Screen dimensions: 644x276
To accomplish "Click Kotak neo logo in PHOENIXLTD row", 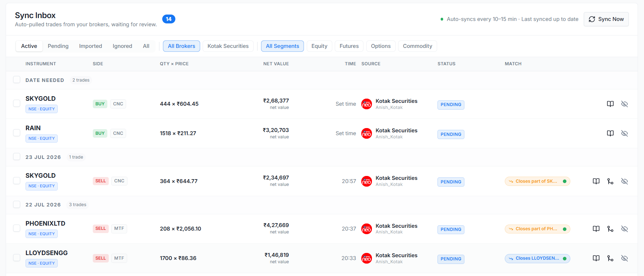I will click(x=367, y=229).
